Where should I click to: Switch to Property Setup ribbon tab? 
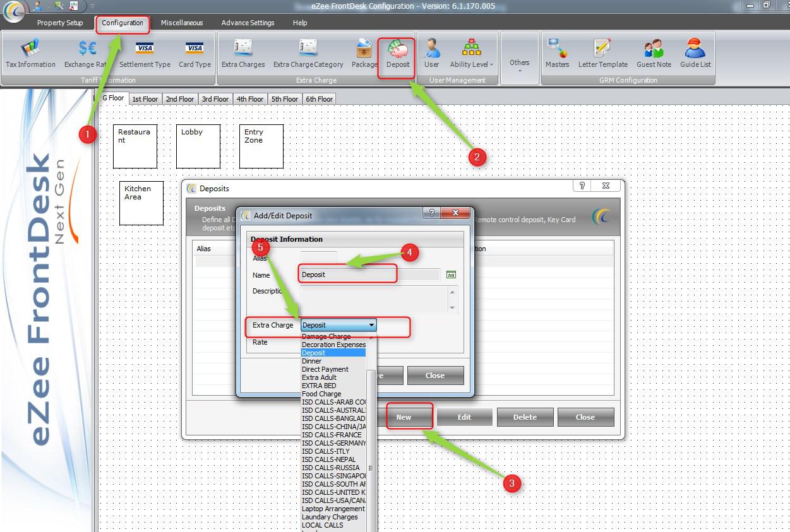tap(60, 23)
